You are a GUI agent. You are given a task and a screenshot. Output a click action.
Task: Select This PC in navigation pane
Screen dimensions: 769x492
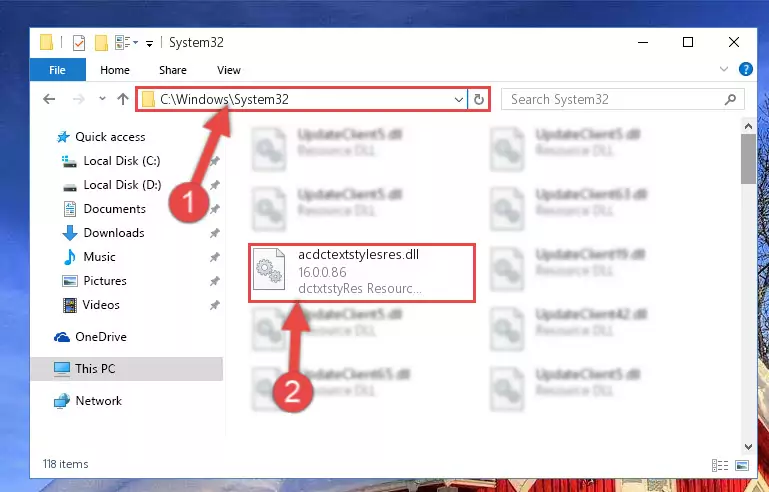pos(127,368)
